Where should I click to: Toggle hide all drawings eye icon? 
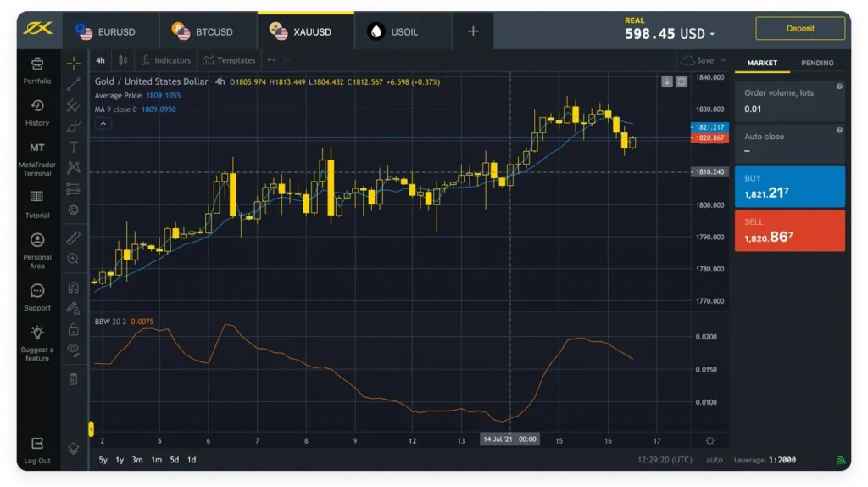click(73, 350)
